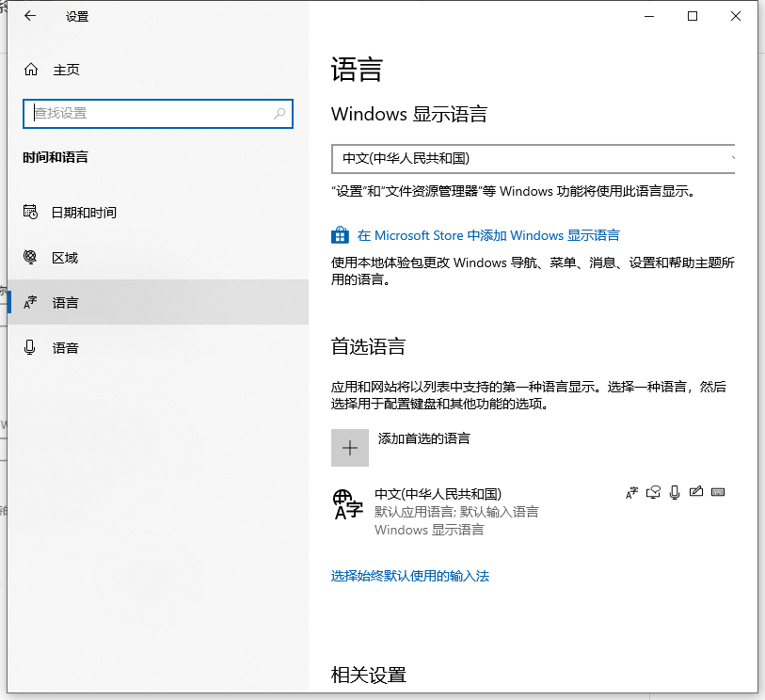Click the text-to-speech feature icon

(x=653, y=492)
